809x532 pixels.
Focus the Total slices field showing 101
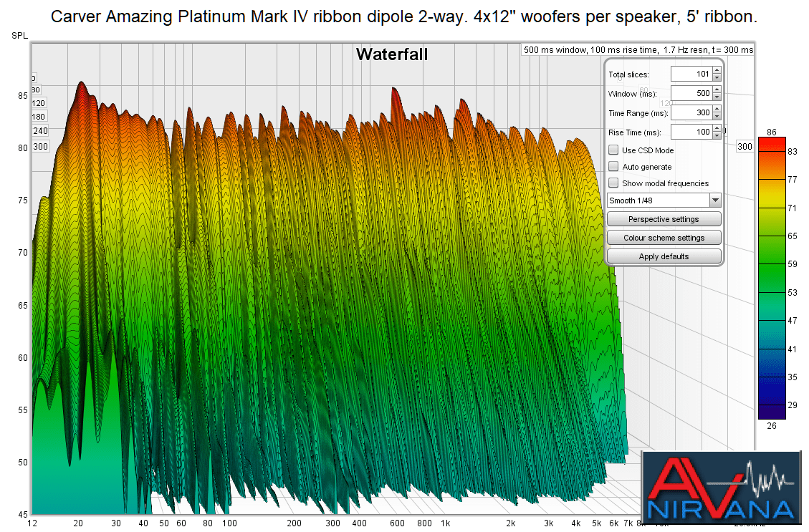691,74
